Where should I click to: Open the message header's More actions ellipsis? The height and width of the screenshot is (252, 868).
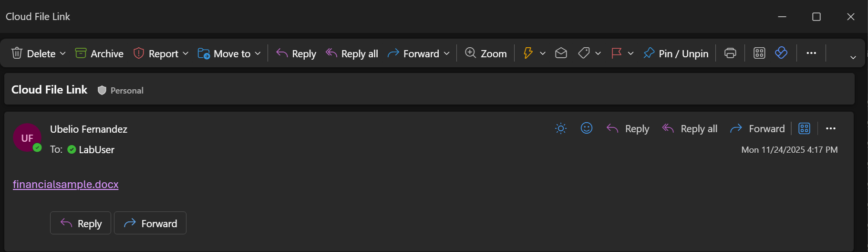831,128
